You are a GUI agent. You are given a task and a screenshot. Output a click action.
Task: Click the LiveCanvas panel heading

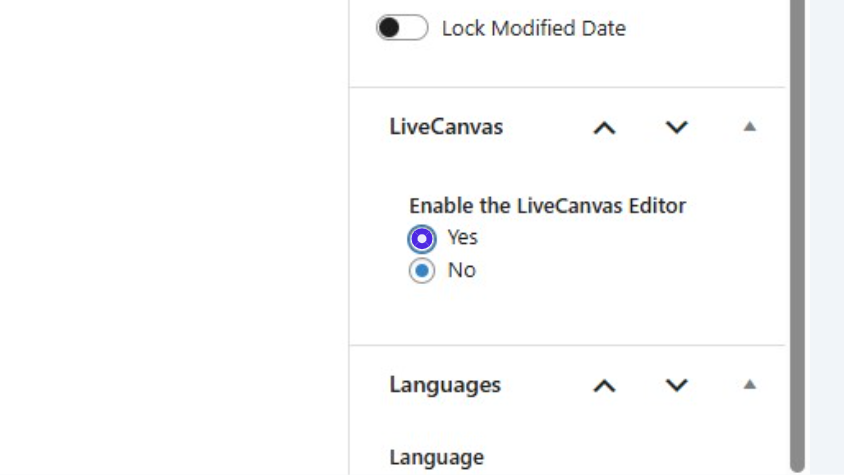click(x=446, y=128)
